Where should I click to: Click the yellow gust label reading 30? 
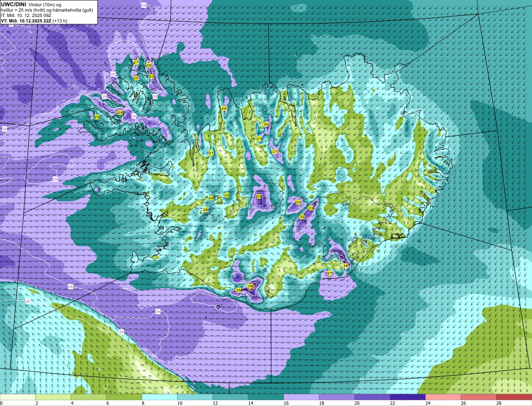[x=266, y=124]
